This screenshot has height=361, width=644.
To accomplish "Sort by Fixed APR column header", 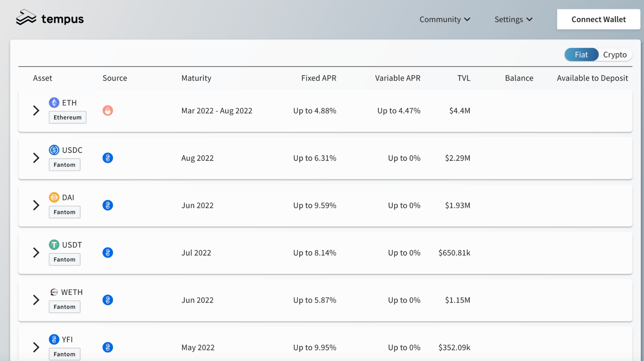I will 319,78.
